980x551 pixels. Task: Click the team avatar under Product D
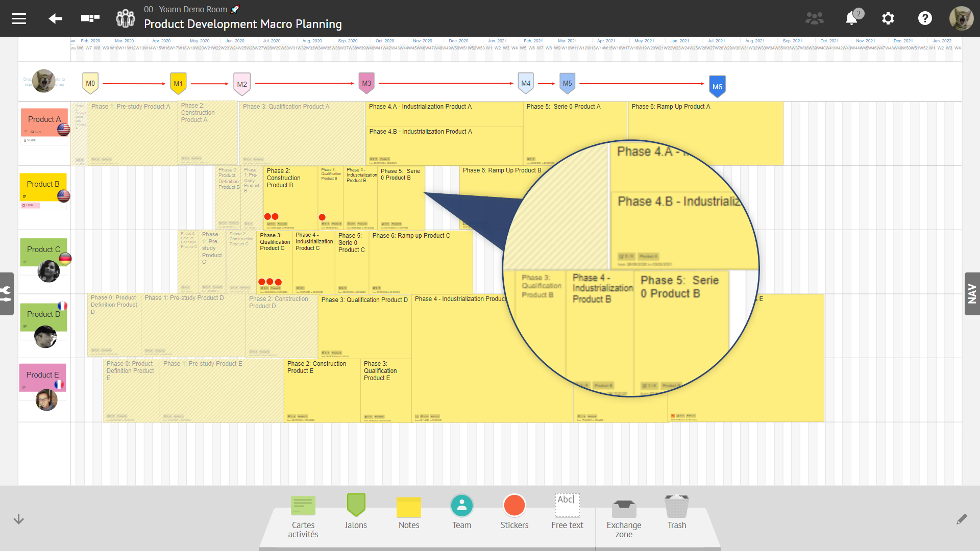coord(45,337)
